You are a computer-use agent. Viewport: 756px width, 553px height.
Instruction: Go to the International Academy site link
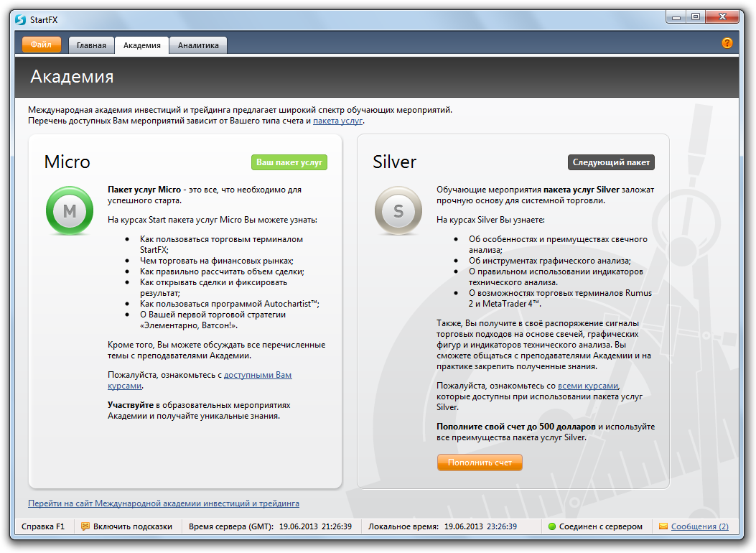tap(164, 503)
